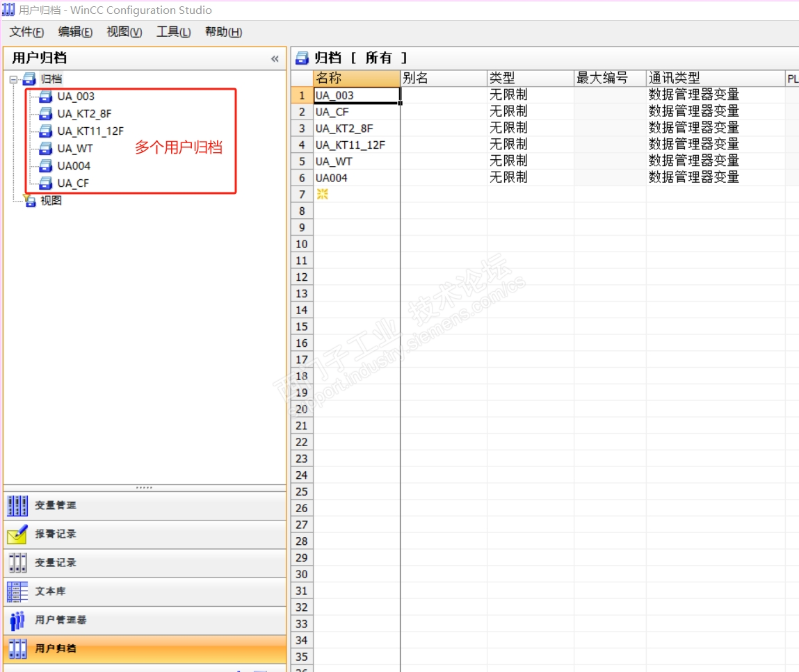Select the UA_WT name cell in table
This screenshot has height=672, width=799.
[357, 161]
